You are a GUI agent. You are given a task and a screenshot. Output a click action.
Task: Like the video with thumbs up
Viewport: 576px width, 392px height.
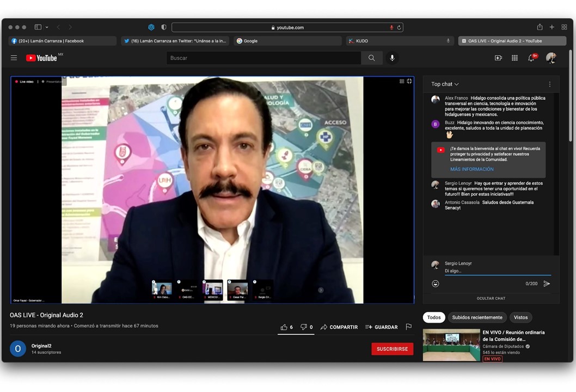pyautogui.click(x=286, y=327)
